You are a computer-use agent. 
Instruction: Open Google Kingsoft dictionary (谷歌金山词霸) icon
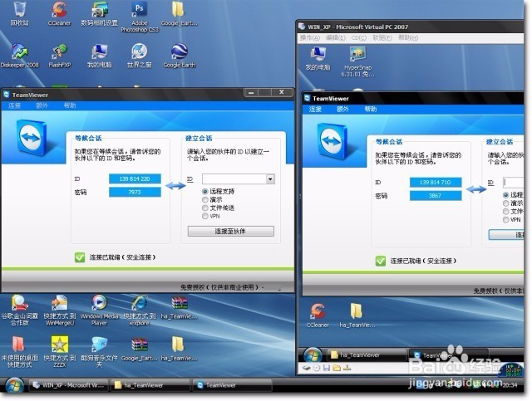pyautogui.click(x=19, y=310)
